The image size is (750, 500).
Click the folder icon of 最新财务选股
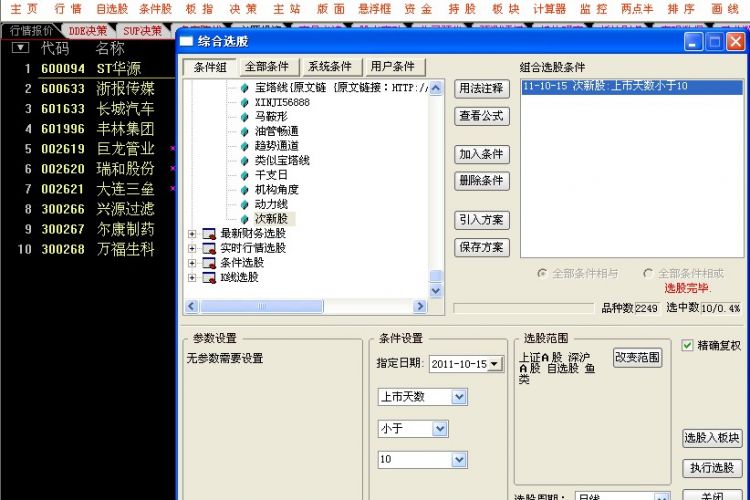209,234
